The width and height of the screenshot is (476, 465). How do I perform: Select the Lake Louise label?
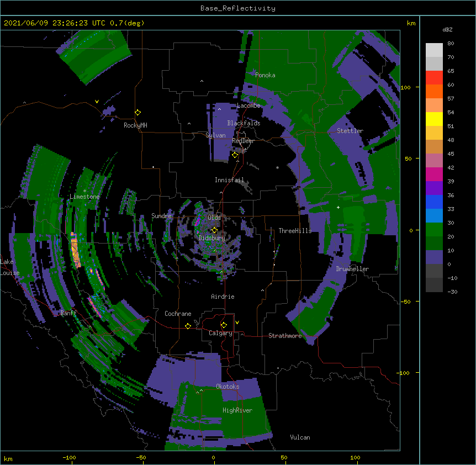(x=10, y=267)
